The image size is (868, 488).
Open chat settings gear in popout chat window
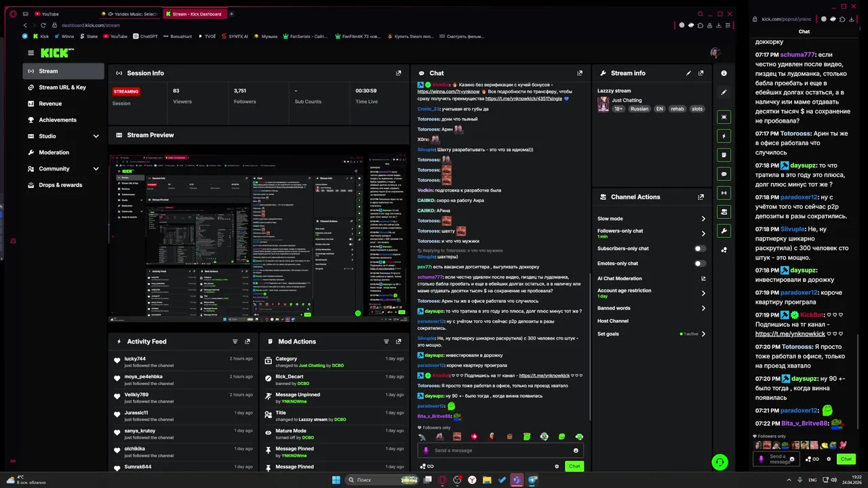tap(829, 459)
